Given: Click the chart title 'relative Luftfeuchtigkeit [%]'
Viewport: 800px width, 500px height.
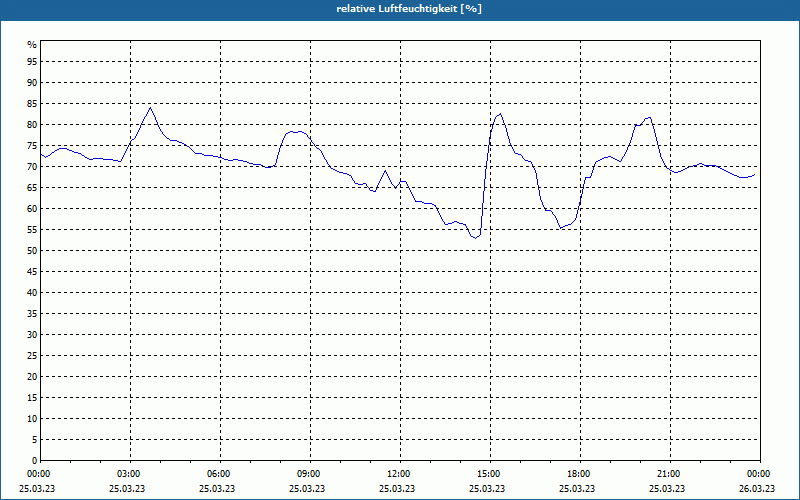Looking at the screenshot, I should pos(409,9).
